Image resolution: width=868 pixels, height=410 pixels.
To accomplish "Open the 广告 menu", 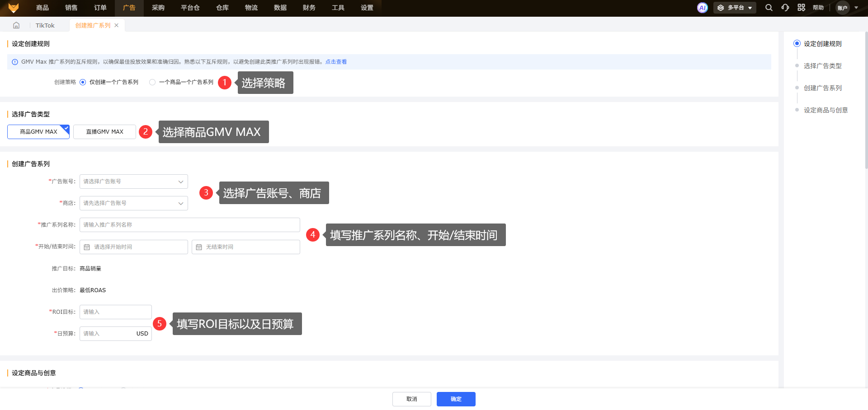I will (129, 8).
